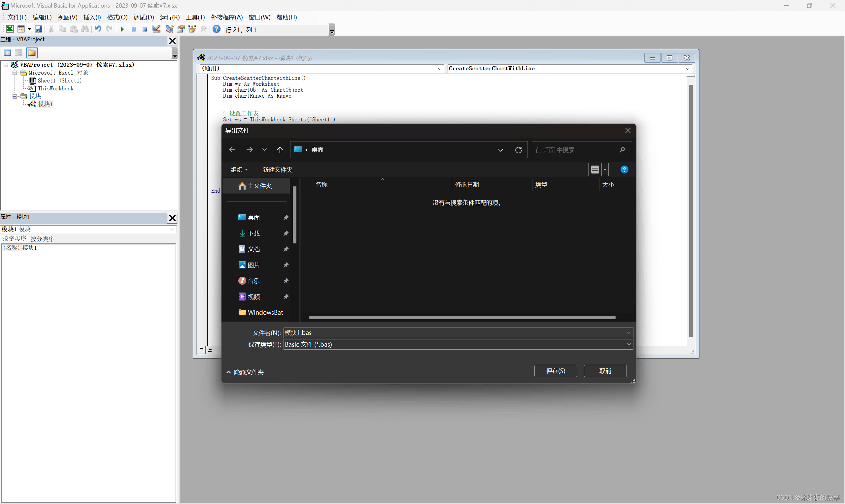Open the Insert UserForm dropdown arrow
The width and height of the screenshot is (845, 504).
[30, 29]
